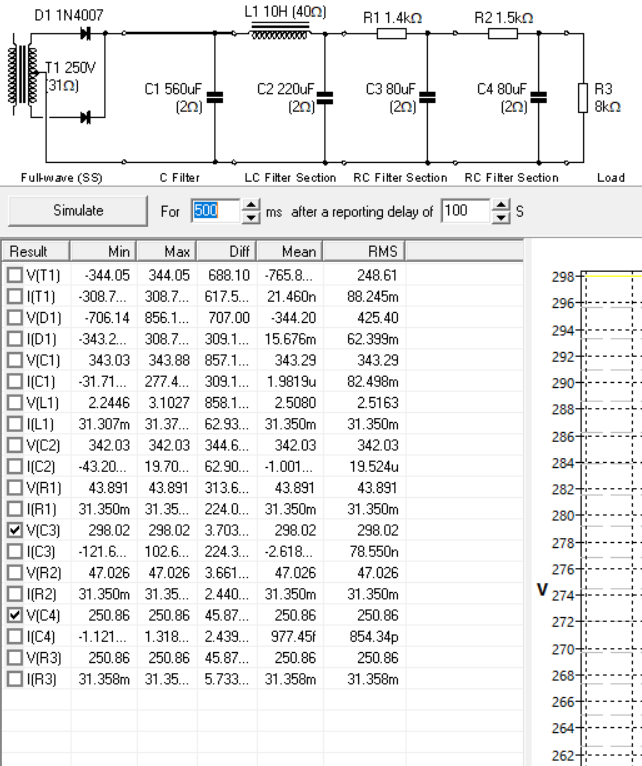Enable the I(C3) plot checkbox

[x=15, y=552]
